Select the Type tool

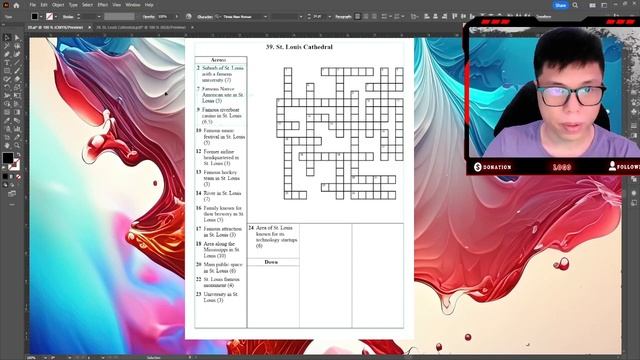coord(7,62)
